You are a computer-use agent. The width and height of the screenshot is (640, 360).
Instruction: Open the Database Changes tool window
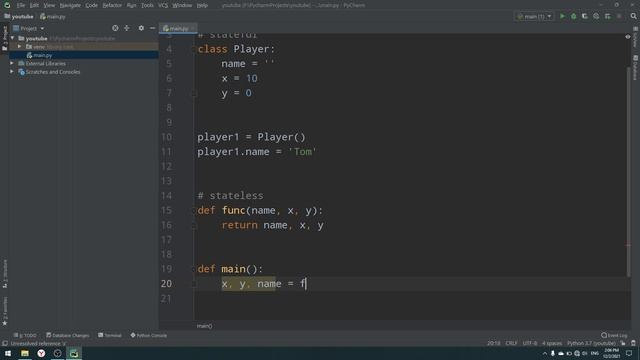point(68,336)
